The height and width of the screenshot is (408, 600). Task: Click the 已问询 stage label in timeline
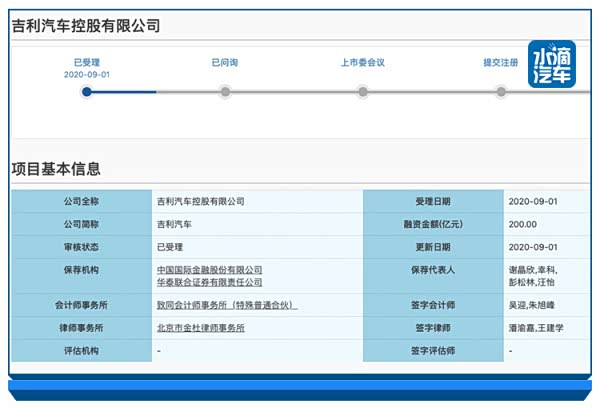tap(225, 62)
